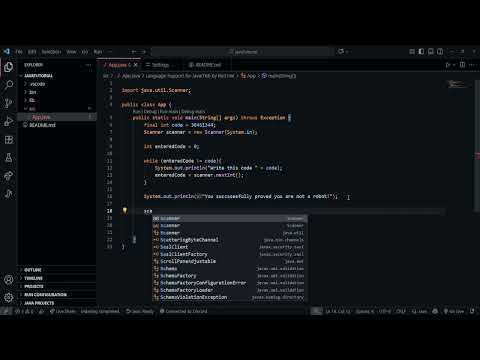Expand the Run Configuration section
Viewport: 480px width, 360px height.
coord(57,295)
